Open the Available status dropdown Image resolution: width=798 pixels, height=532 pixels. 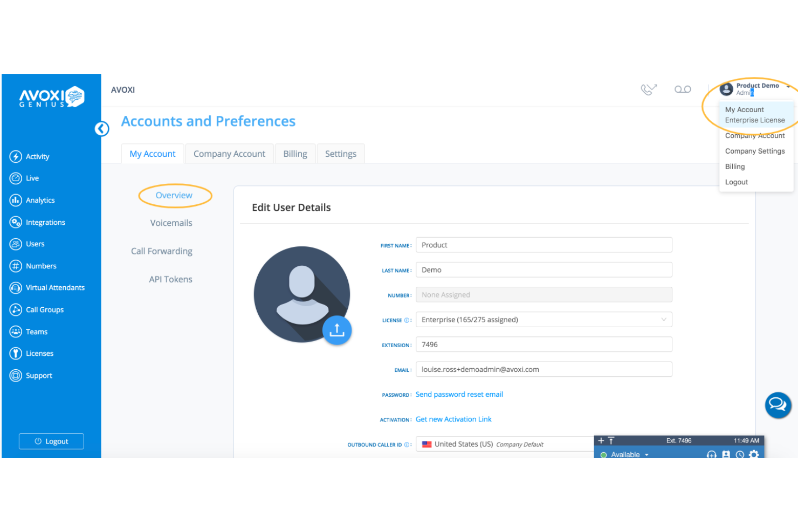[x=625, y=454]
